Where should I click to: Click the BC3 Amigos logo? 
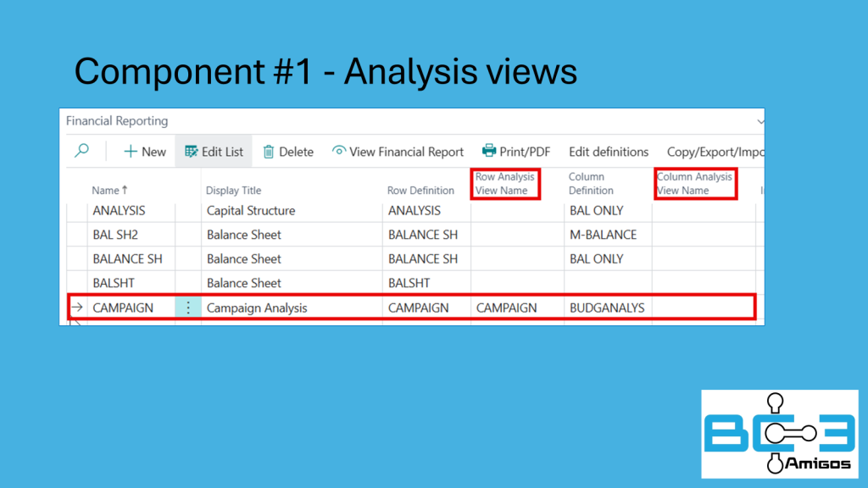(x=779, y=433)
